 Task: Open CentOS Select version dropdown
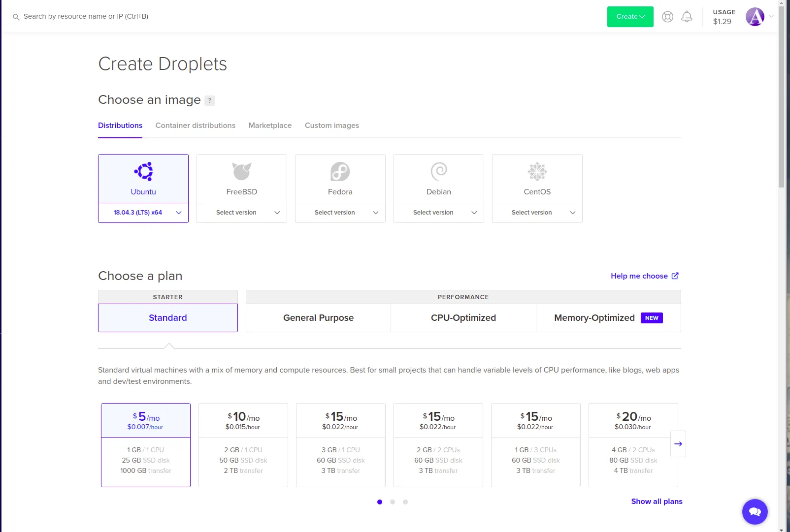537,213
